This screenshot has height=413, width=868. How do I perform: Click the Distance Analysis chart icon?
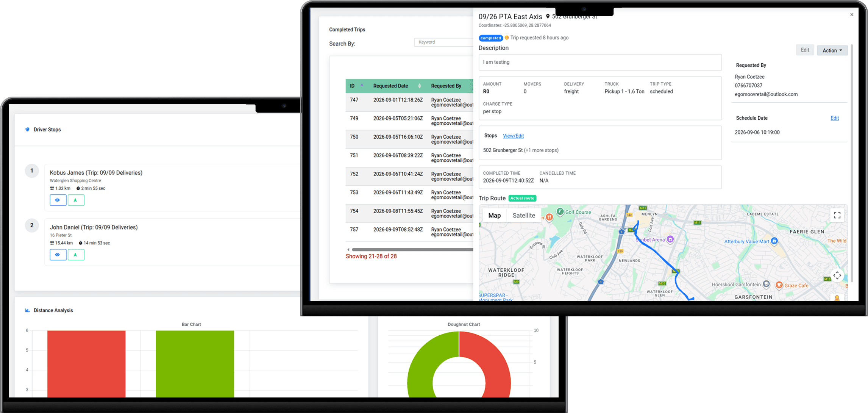click(27, 310)
